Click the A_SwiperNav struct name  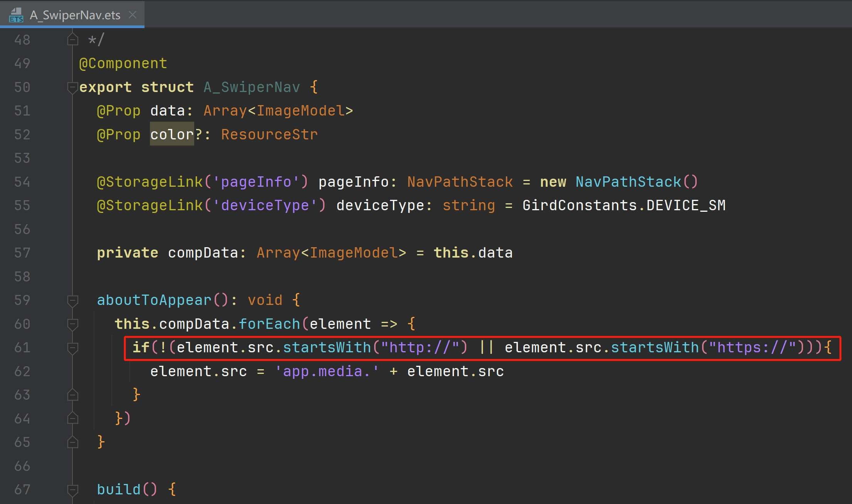252,87
